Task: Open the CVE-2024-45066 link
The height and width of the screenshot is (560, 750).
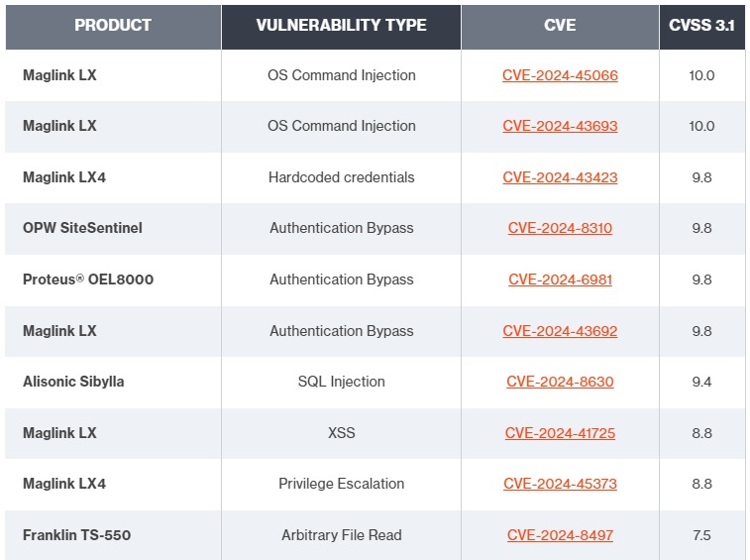Action: click(560, 75)
